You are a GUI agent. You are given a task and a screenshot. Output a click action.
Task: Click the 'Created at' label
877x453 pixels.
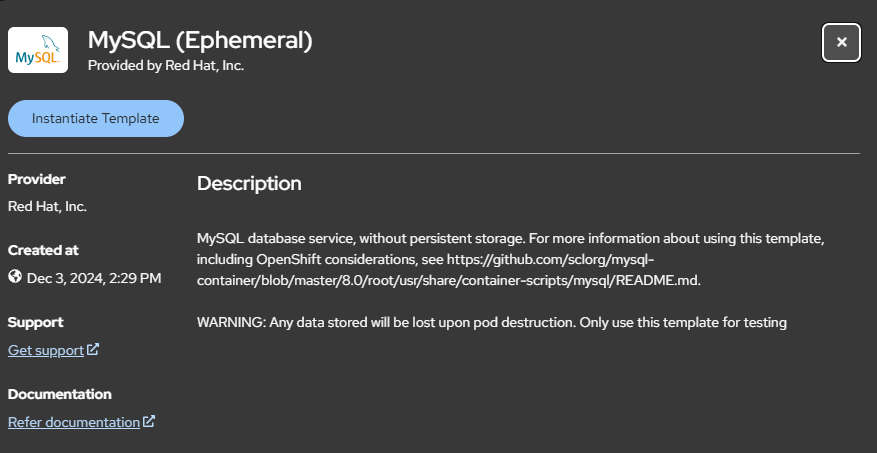(x=43, y=251)
